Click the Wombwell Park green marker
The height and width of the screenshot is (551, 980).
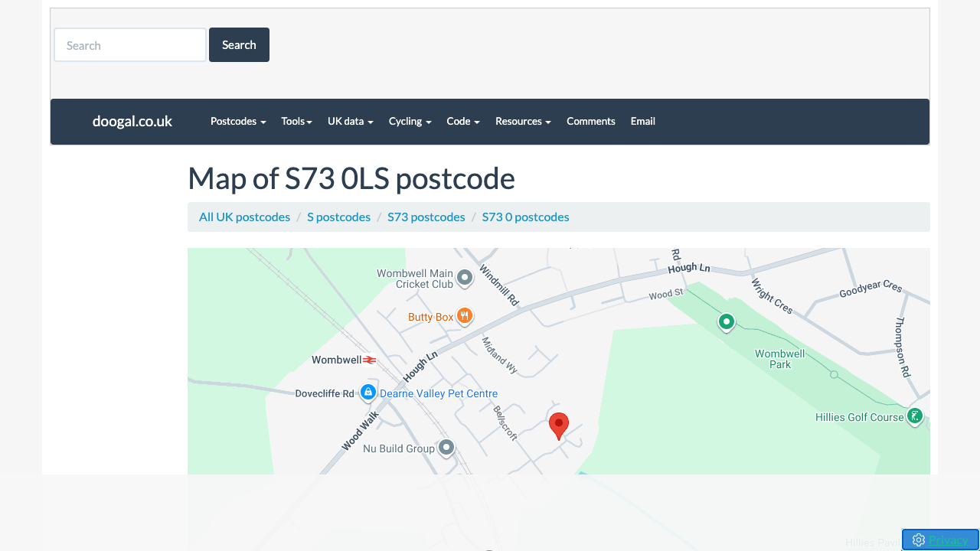[727, 321]
